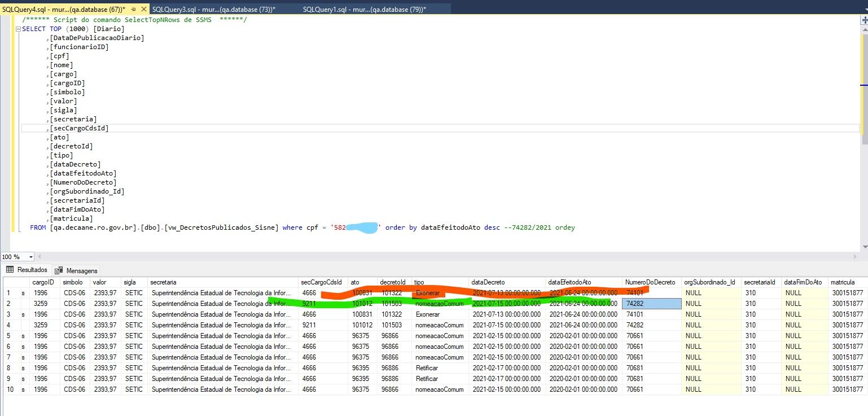Image resolution: width=868 pixels, height=416 pixels.
Task: Select results row 5 header
Action: pos(11,336)
